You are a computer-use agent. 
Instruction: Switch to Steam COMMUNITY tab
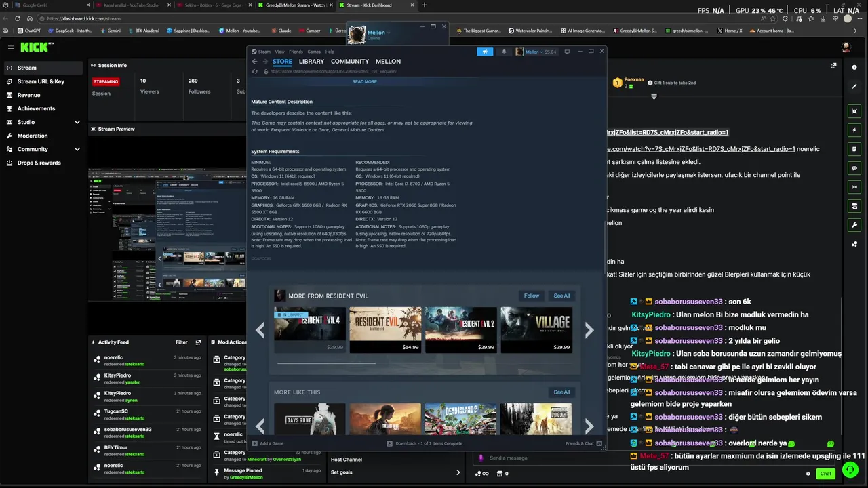(x=350, y=62)
